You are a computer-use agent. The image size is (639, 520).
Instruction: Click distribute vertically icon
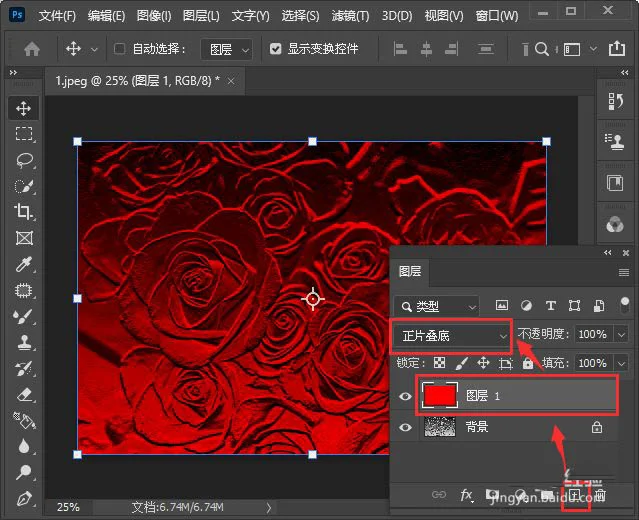click(x=486, y=49)
